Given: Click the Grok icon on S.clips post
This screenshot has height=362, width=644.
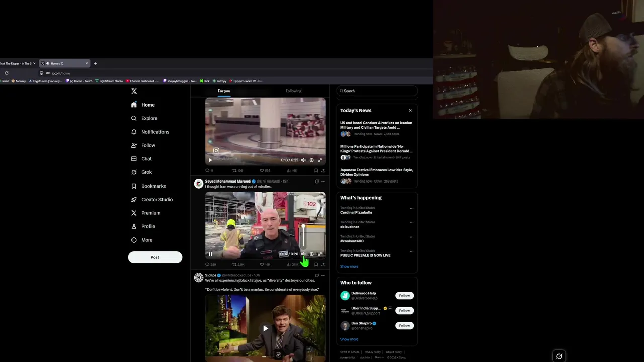Looking at the screenshot, I should (317, 275).
